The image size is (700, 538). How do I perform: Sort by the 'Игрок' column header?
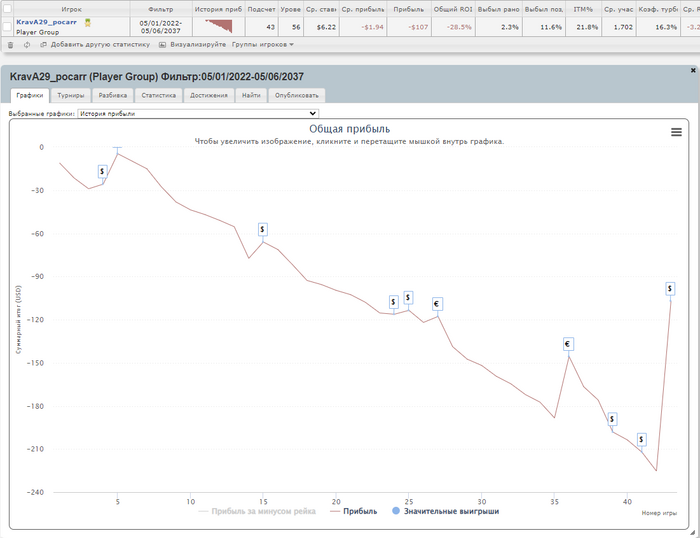pos(71,9)
